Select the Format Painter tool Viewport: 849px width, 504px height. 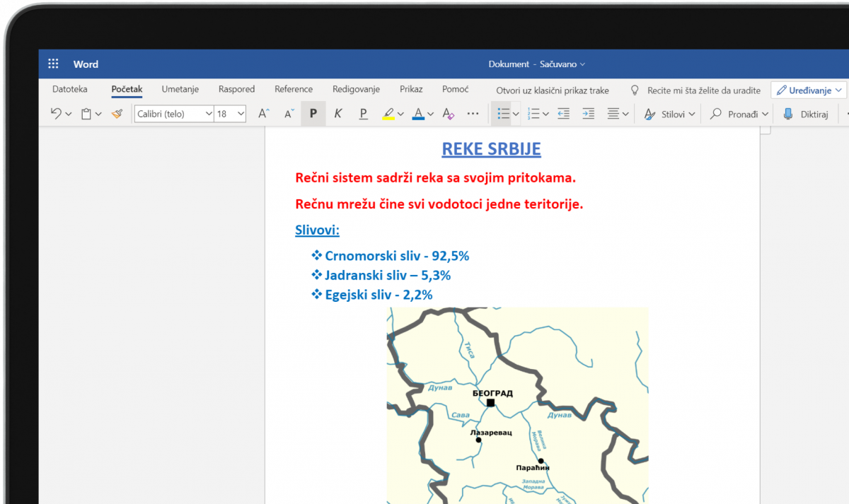[117, 113]
